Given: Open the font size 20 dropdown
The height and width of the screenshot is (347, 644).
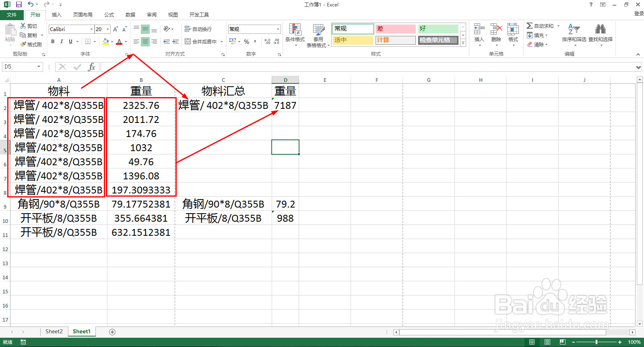Looking at the screenshot, I should pos(108,29).
